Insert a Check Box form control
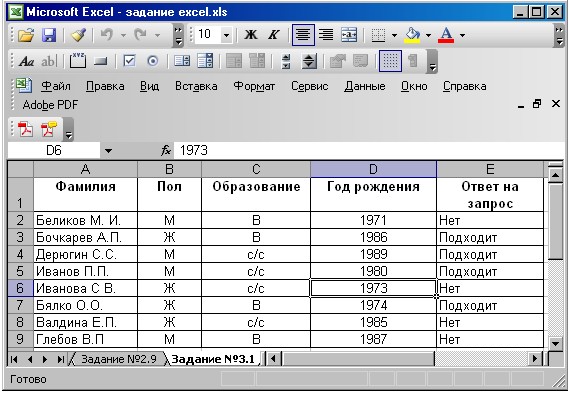The height and width of the screenshot is (393, 568). tap(129, 61)
